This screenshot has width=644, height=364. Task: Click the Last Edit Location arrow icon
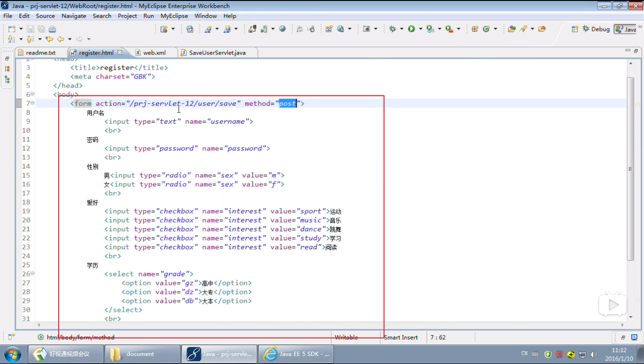point(49,39)
